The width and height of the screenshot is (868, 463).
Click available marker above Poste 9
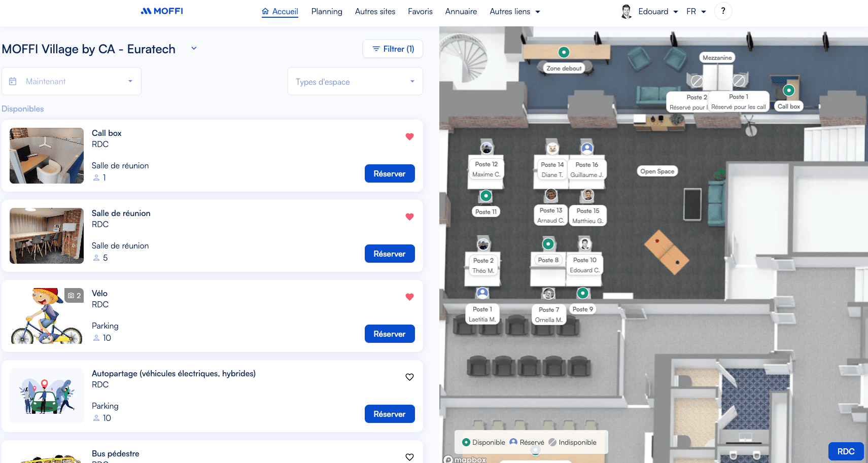point(583,293)
